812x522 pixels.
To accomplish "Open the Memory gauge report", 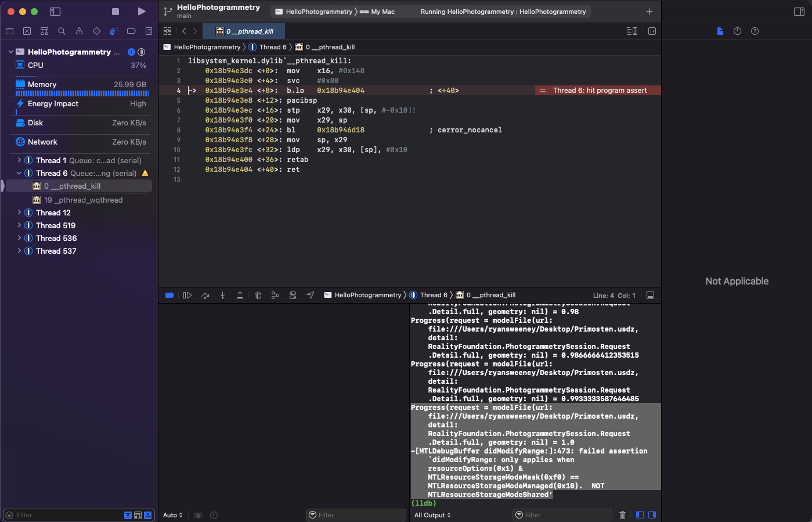I will coord(42,85).
